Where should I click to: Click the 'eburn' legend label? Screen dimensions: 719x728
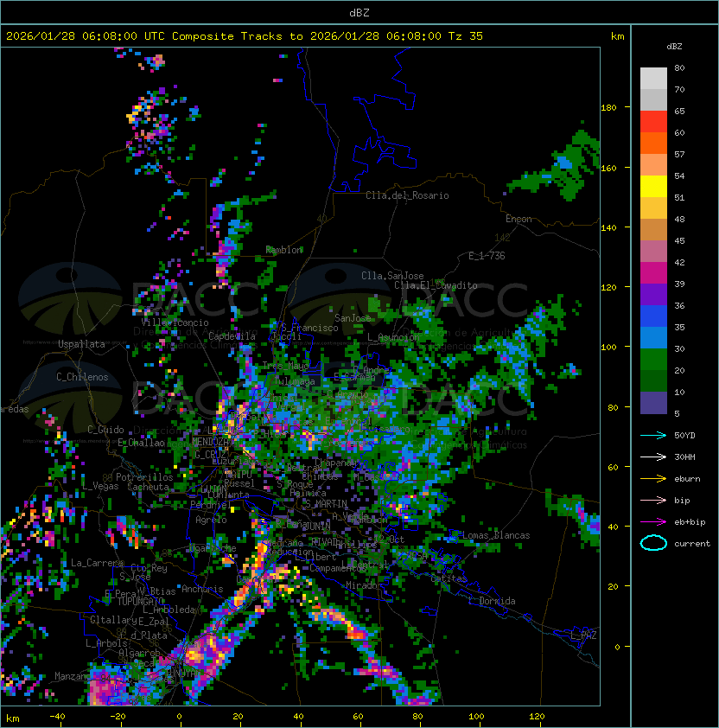[687, 479]
